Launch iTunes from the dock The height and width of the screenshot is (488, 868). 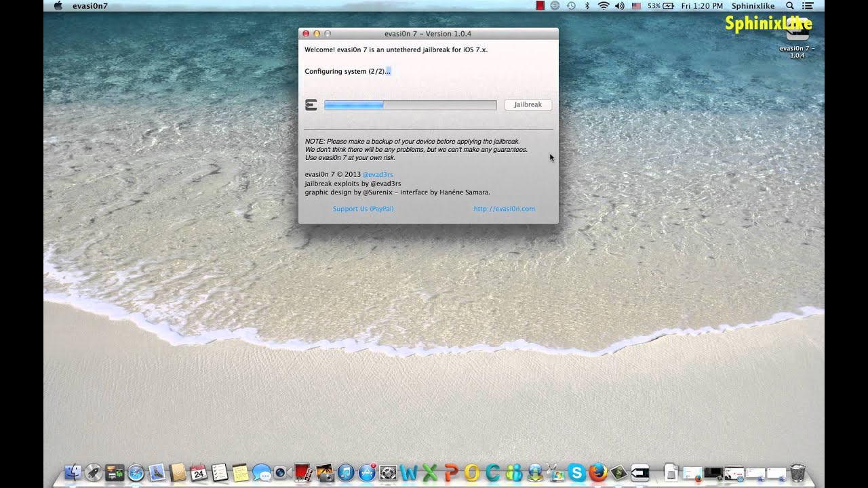(346, 472)
